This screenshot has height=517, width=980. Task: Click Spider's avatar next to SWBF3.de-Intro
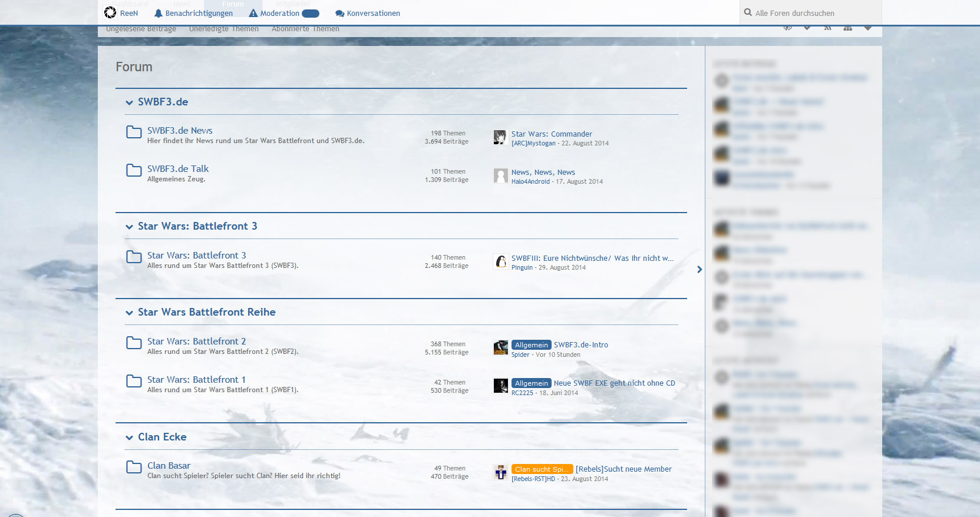click(x=500, y=348)
